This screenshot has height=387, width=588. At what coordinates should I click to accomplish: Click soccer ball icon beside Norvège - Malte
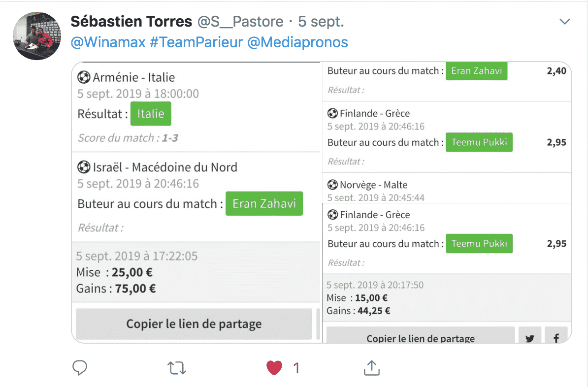click(332, 185)
